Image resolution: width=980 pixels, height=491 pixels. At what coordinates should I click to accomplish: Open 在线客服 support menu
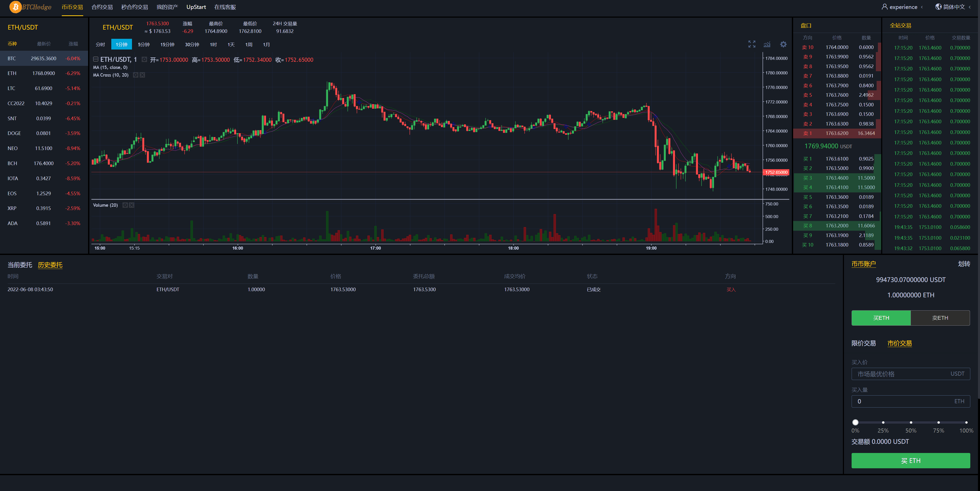click(225, 7)
